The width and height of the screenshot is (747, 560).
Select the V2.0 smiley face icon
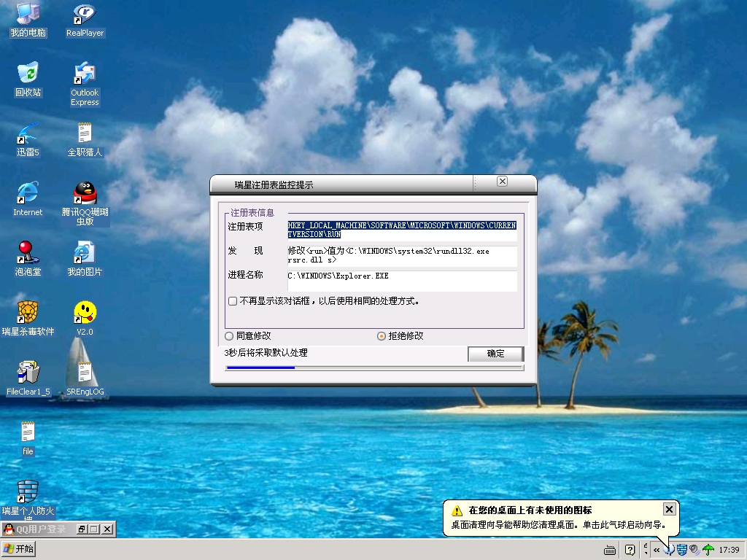pos(85,318)
